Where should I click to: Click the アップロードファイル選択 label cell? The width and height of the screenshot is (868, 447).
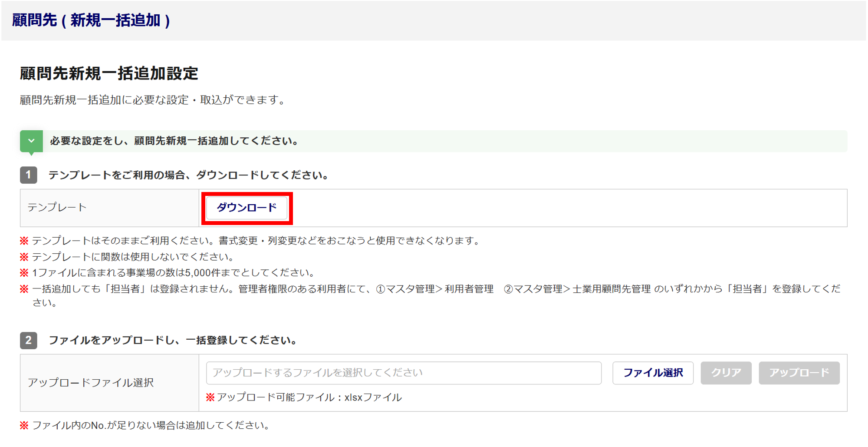pyautogui.click(x=91, y=383)
